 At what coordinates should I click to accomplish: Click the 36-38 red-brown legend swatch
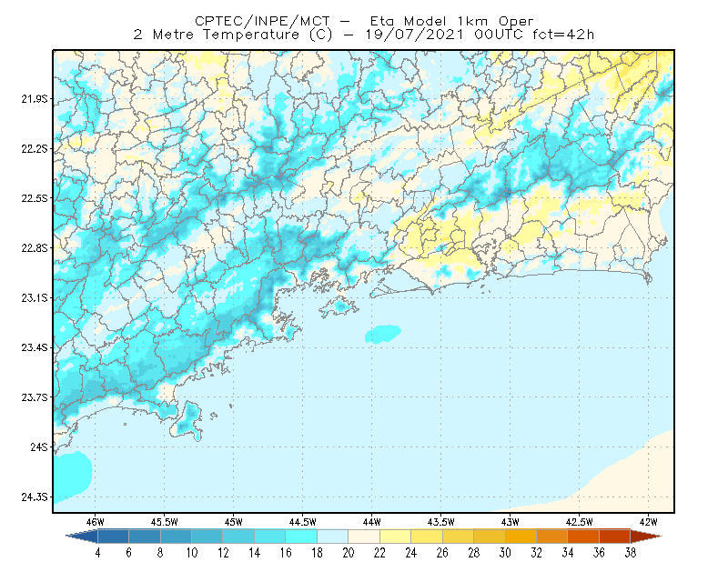pos(615,537)
